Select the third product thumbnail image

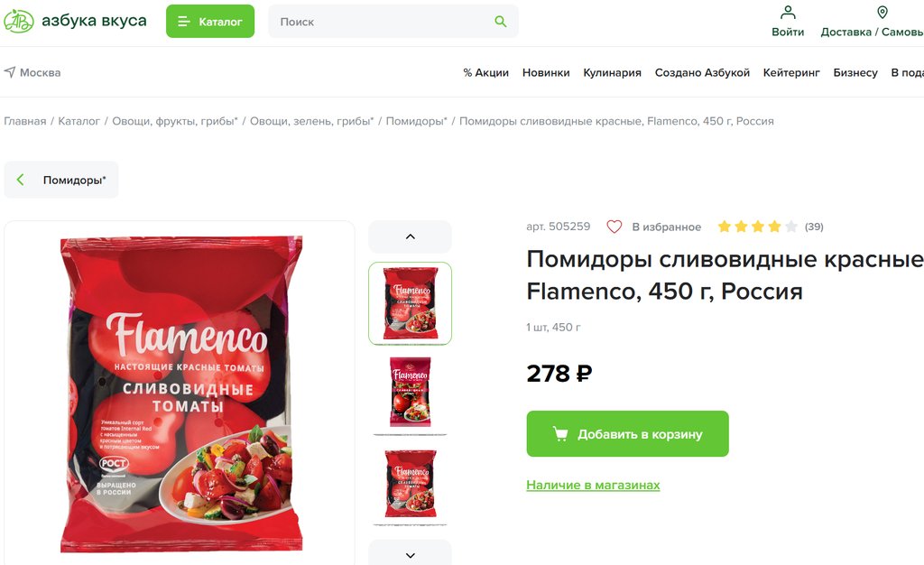(411, 484)
